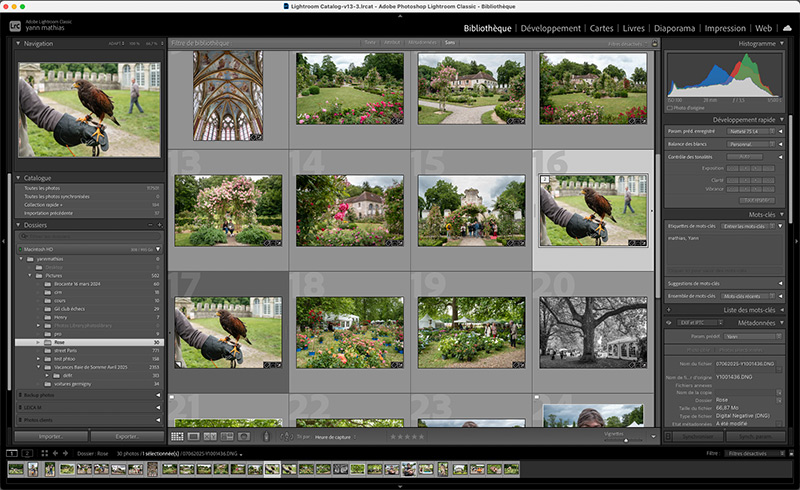Open the Diaporama module
Image resolution: width=800 pixels, height=490 pixels.
pyautogui.click(x=674, y=28)
